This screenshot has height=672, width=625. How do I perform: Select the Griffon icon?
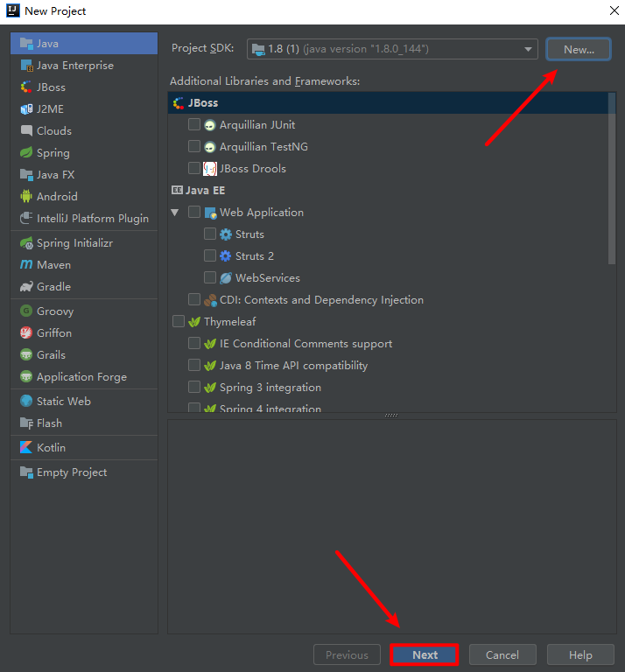(x=26, y=332)
